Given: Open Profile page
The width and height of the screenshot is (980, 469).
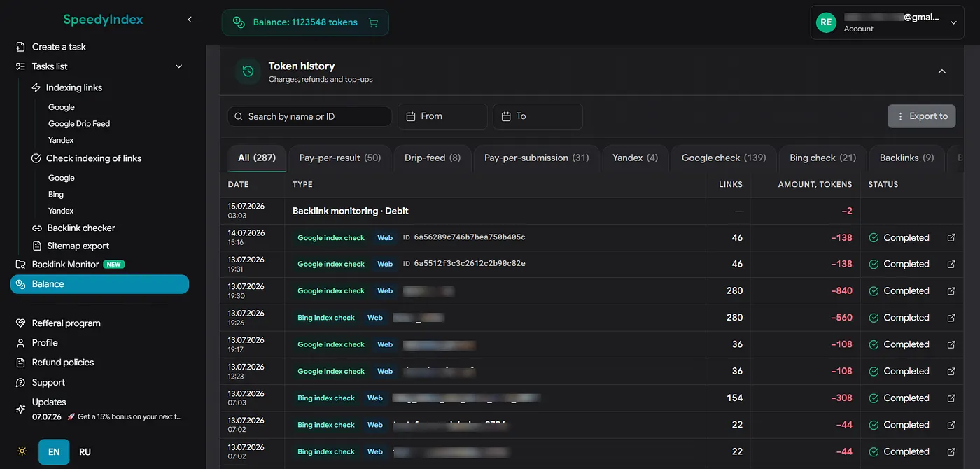Looking at the screenshot, I should click(45, 343).
